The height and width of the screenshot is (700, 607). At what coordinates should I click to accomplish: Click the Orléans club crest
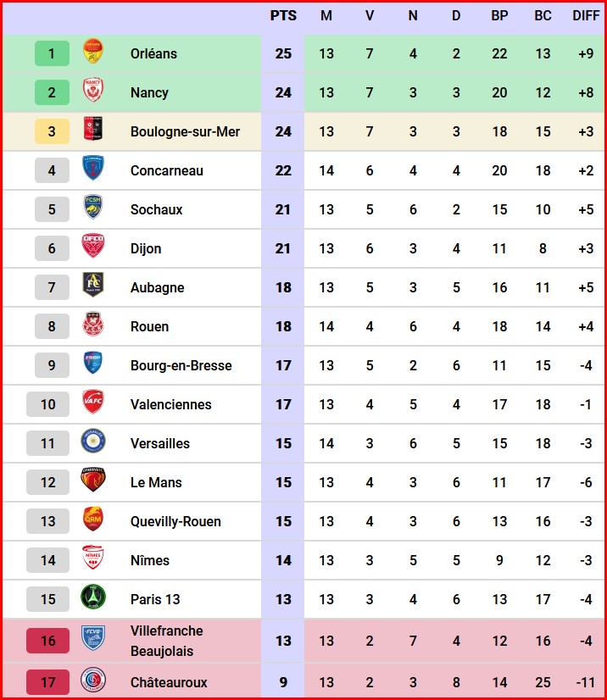pos(93,51)
